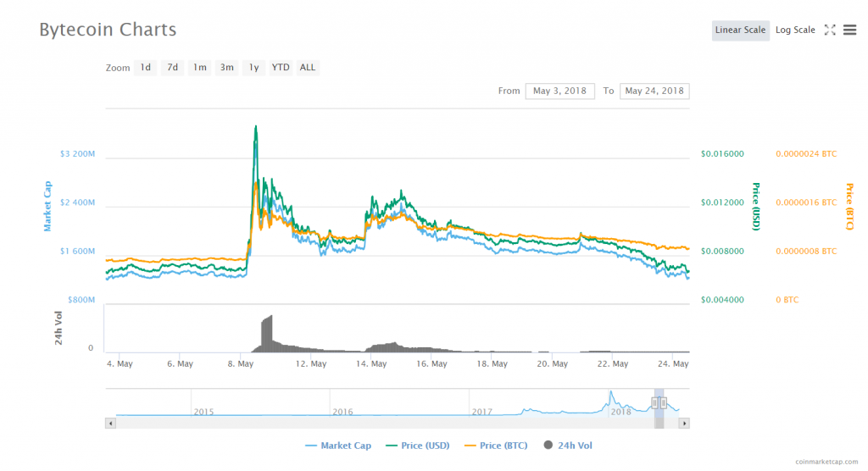This screenshot has height=471, width=868.
Task: Edit the To date field May 24, 2018
Action: pos(654,91)
